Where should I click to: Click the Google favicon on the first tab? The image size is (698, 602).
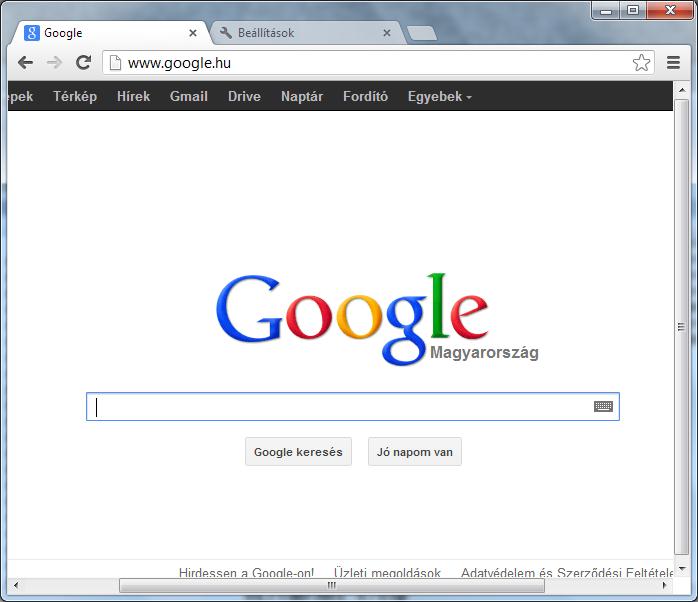click(32, 33)
